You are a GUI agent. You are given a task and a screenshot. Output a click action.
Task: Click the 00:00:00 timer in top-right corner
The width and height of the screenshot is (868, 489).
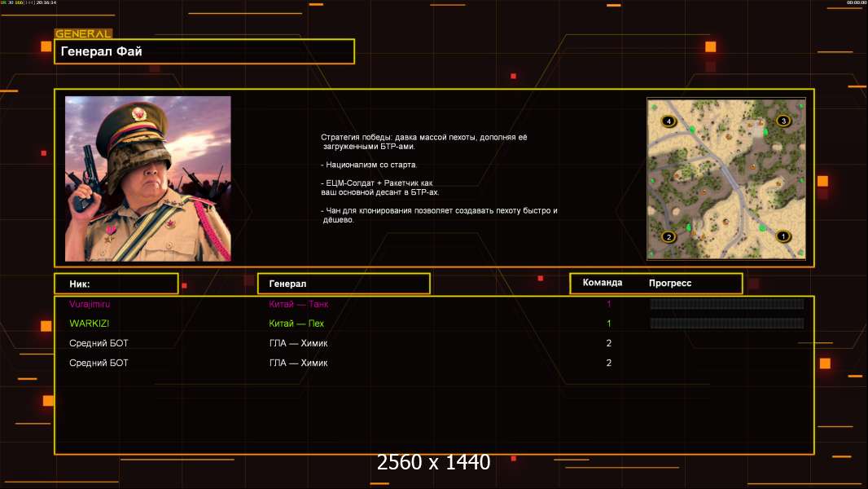[856, 3]
